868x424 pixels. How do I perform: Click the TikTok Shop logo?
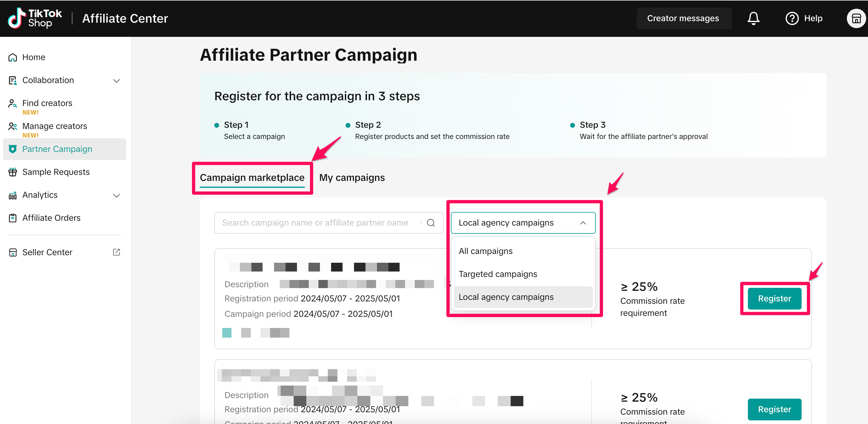click(35, 18)
